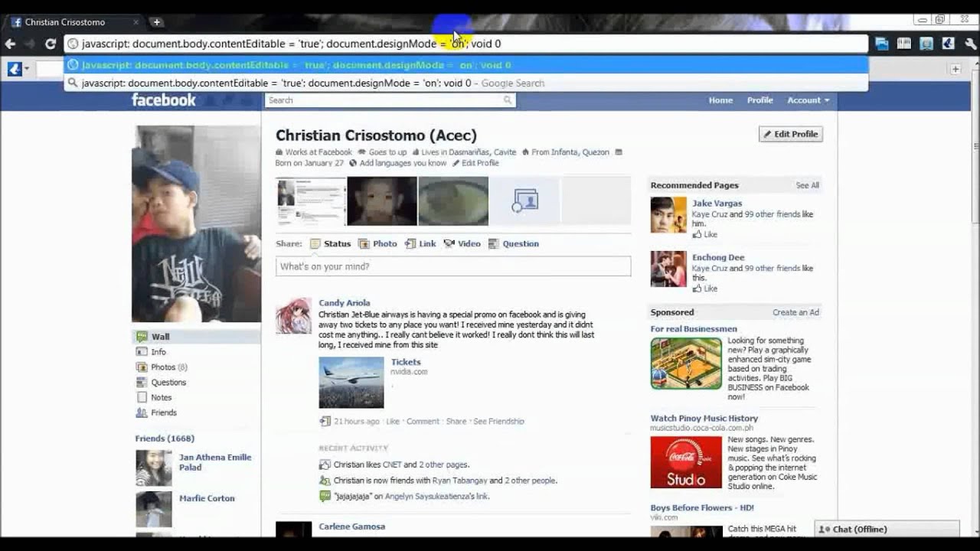Click the thumbs-up icon for Enchong Dee
The image size is (980, 551).
click(x=697, y=289)
